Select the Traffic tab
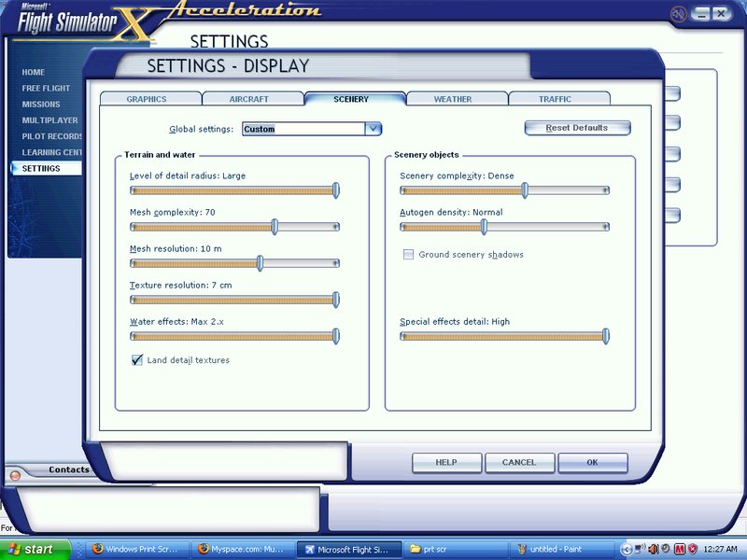 click(555, 99)
